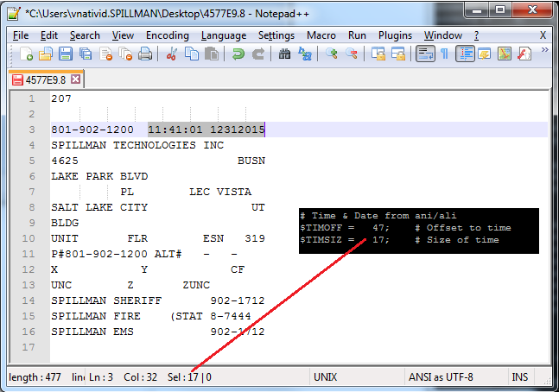Close the 4577E9.8 tab with its X
The width and height of the screenshot is (559, 392).
(x=75, y=79)
